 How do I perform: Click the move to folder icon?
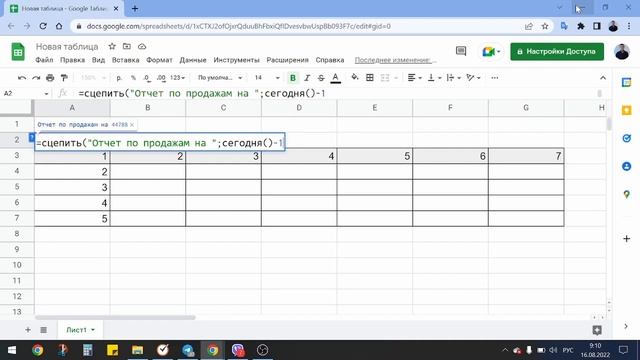pos(127,47)
